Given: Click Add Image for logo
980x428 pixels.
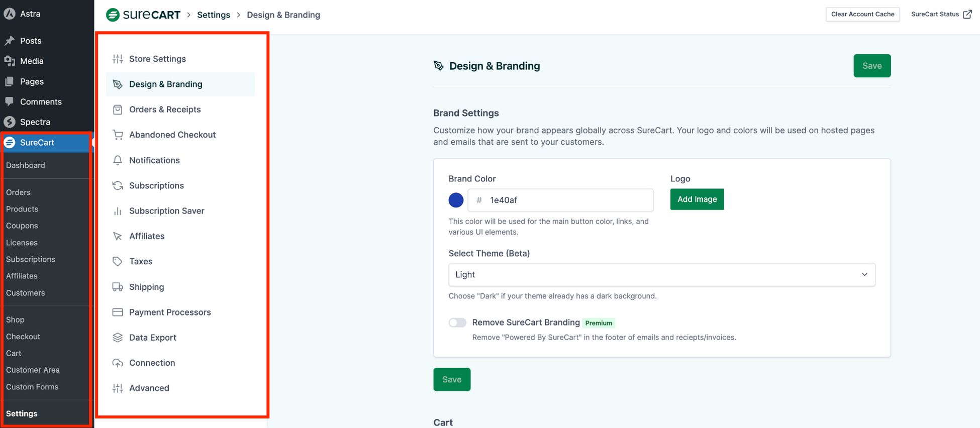Looking at the screenshot, I should (x=697, y=199).
